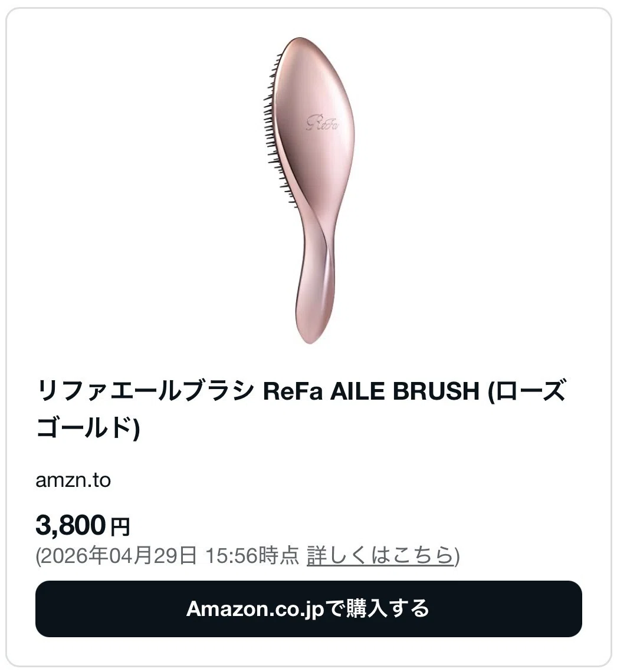Click the bottom tip of the brush handle

[x=311, y=337]
